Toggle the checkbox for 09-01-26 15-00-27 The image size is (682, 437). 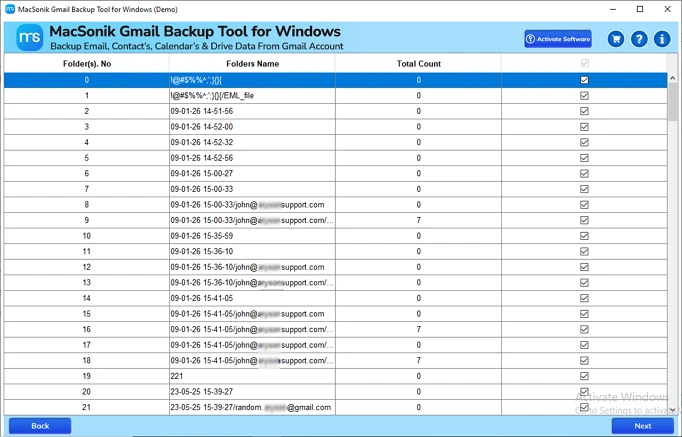click(585, 173)
